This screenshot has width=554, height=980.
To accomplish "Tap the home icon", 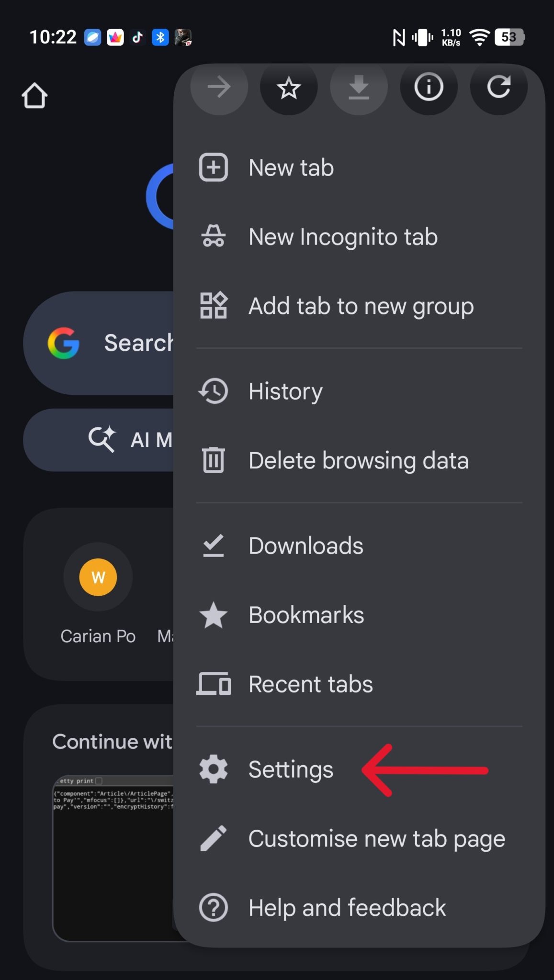I will pos(34,96).
